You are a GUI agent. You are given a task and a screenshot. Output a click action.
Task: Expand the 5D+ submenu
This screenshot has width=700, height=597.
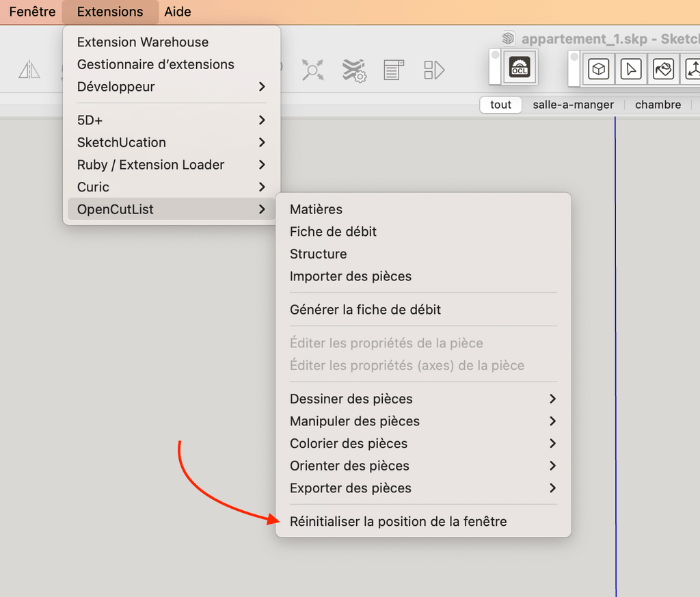coord(172,120)
